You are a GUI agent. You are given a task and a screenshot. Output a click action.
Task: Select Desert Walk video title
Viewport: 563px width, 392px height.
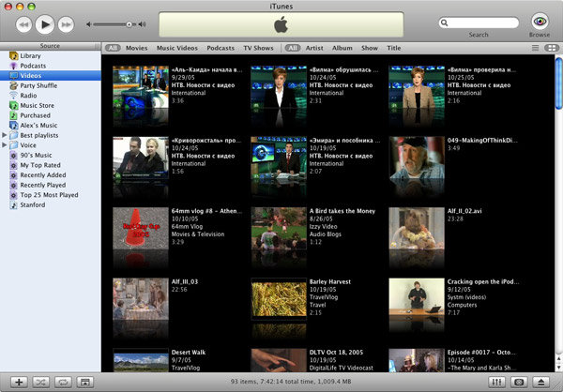tap(189, 353)
